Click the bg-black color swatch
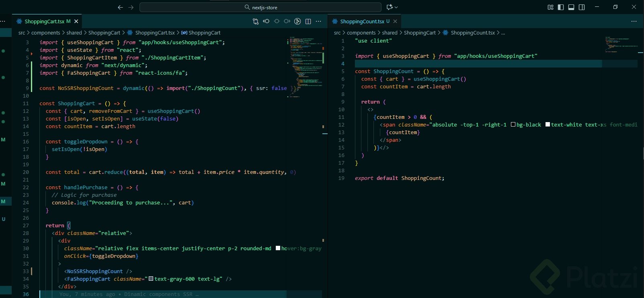644x298 pixels. point(513,125)
